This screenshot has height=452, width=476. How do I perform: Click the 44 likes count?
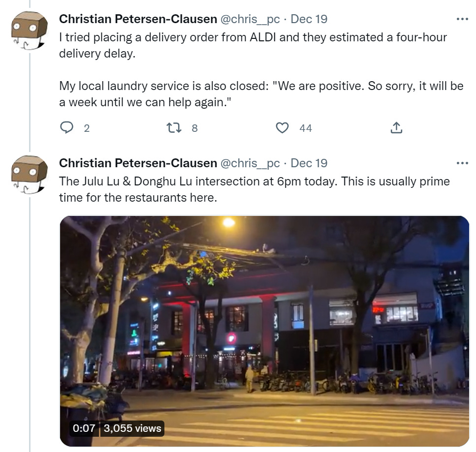click(306, 128)
